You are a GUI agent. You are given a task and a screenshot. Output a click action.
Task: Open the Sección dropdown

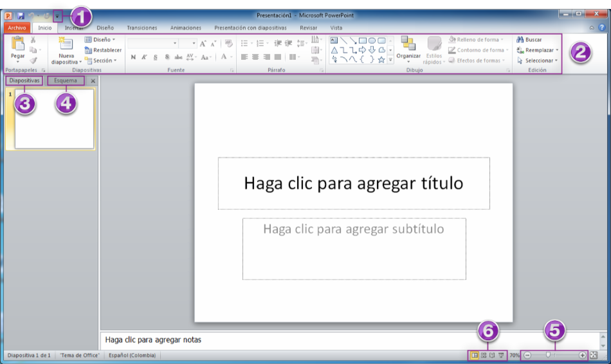click(101, 60)
